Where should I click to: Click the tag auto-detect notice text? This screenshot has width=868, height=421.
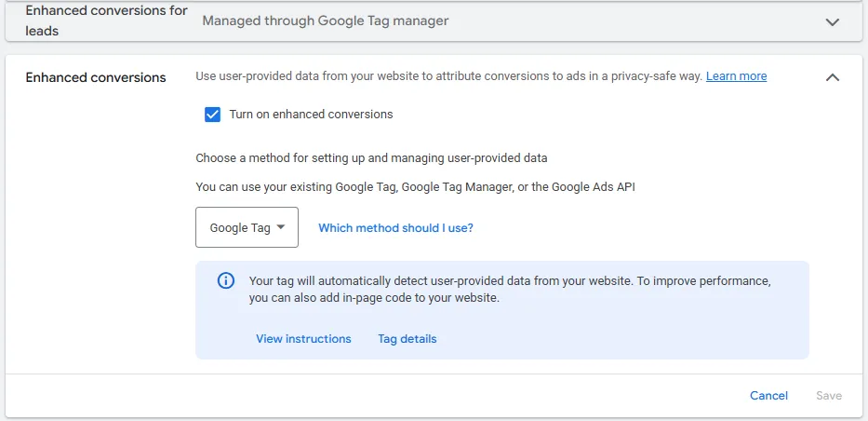pyautogui.click(x=510, y=289)
